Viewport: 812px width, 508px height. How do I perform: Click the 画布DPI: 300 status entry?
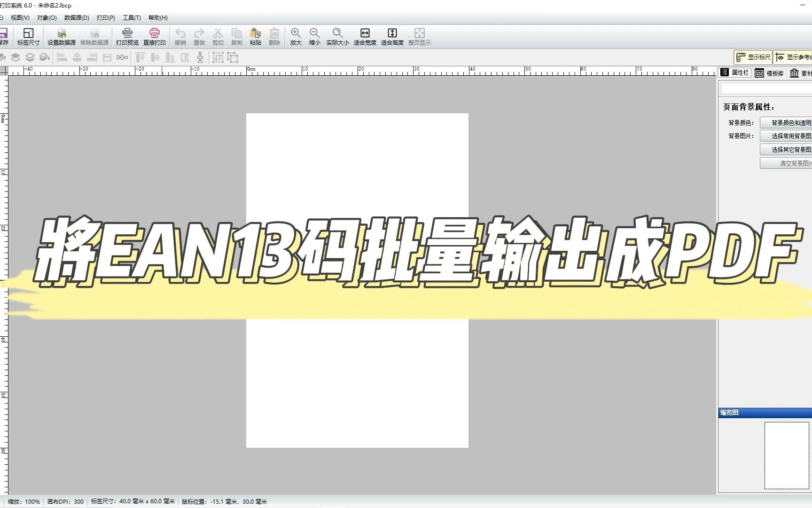click(x=66, y=501)
